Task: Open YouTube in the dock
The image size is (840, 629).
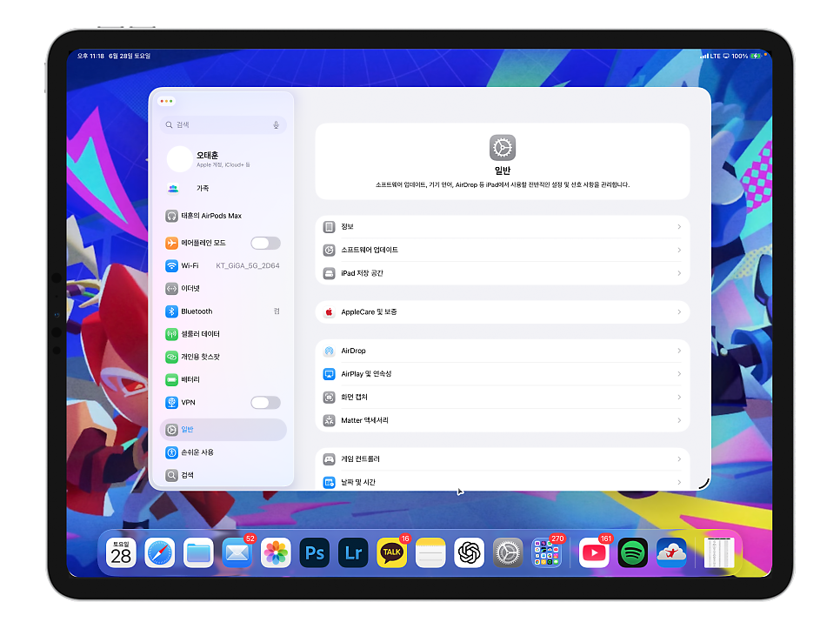Action: (x=594, y=553)
